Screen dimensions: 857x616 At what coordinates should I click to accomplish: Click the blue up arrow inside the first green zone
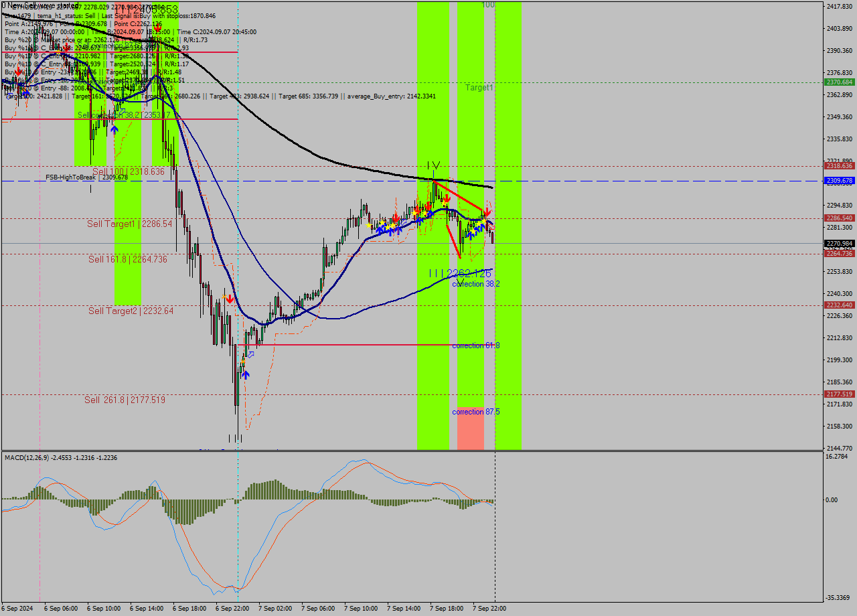(x=114, y=129)
